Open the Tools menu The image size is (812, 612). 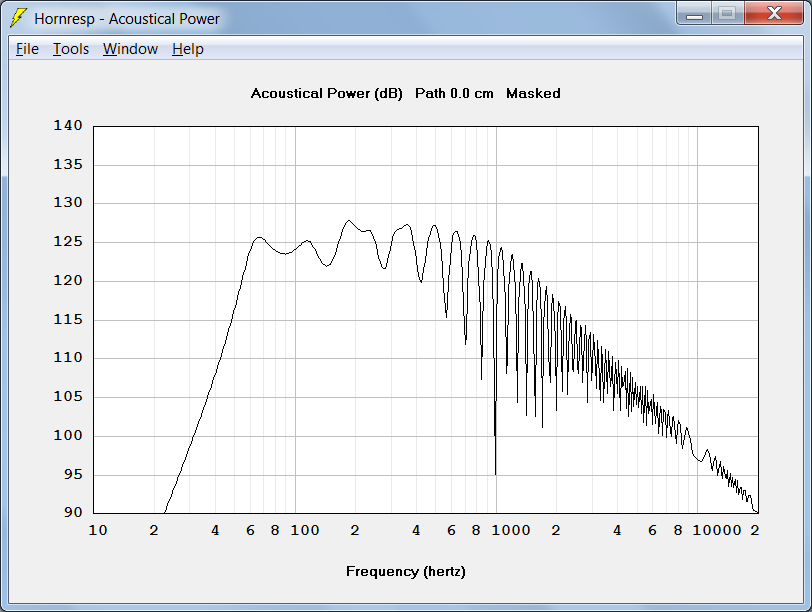(71, 49)
